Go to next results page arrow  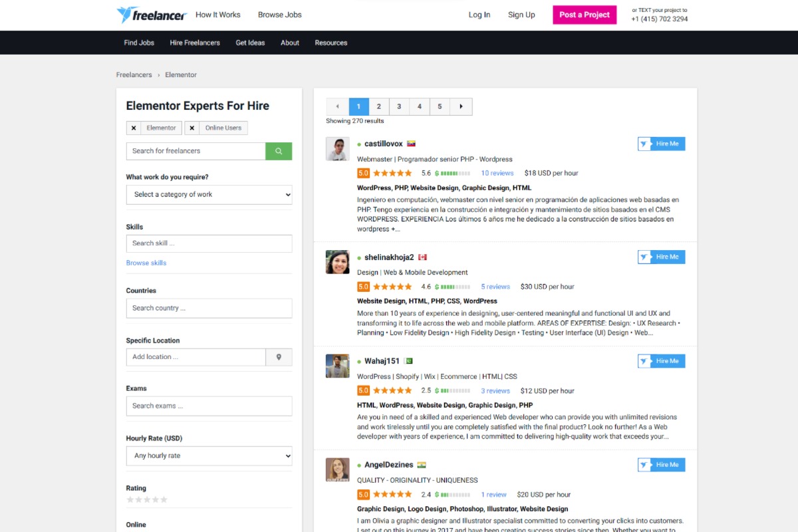click(x=461, y=106)
